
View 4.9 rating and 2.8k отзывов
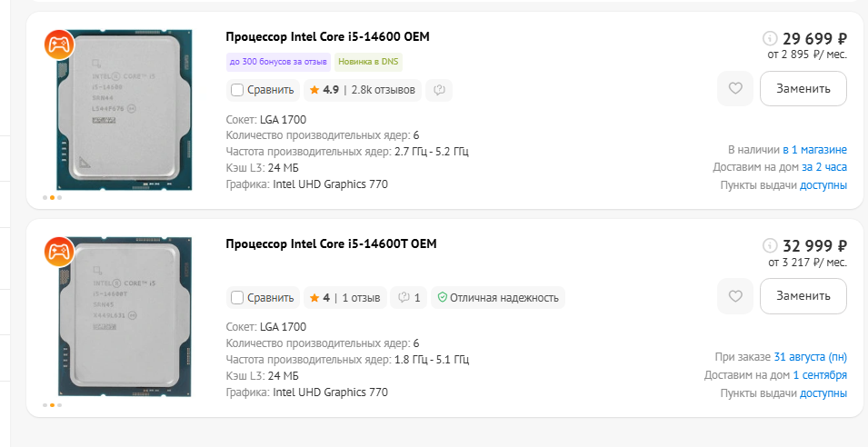pyautogui.click(x=363, y=90)
